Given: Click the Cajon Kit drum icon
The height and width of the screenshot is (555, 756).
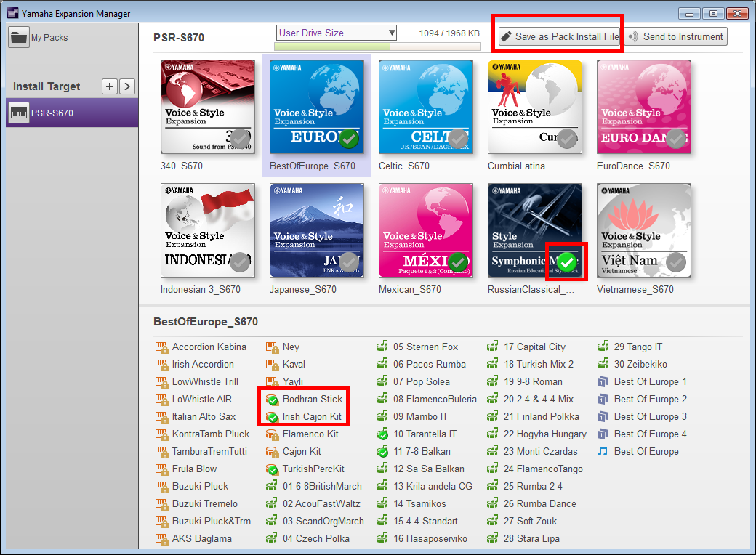Looking at the screenshot, I should tap(272, 451).
